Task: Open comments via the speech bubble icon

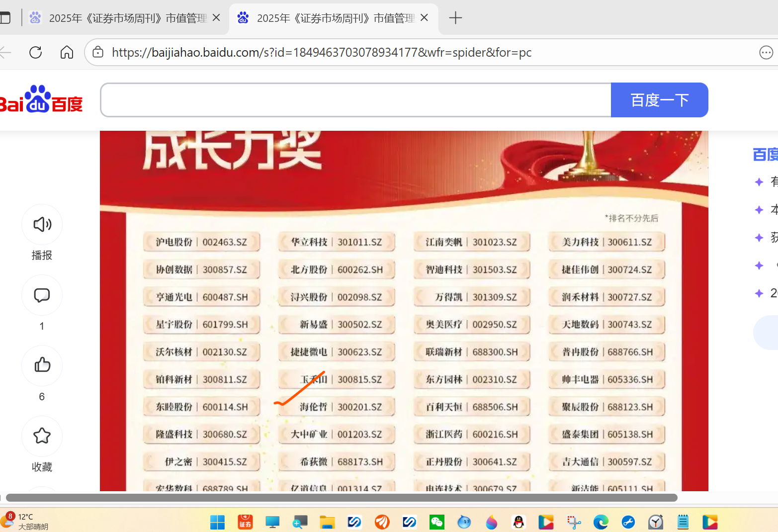Action: 42,295
